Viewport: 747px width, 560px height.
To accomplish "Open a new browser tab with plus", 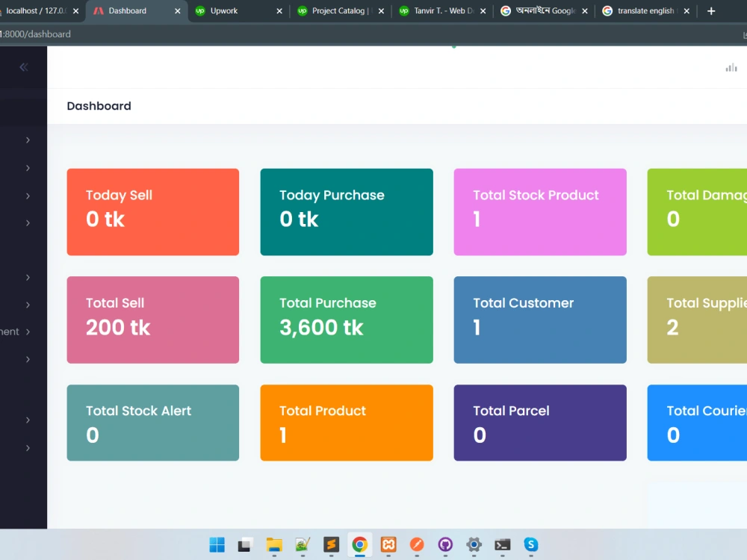I will click(x=711, y=11).
